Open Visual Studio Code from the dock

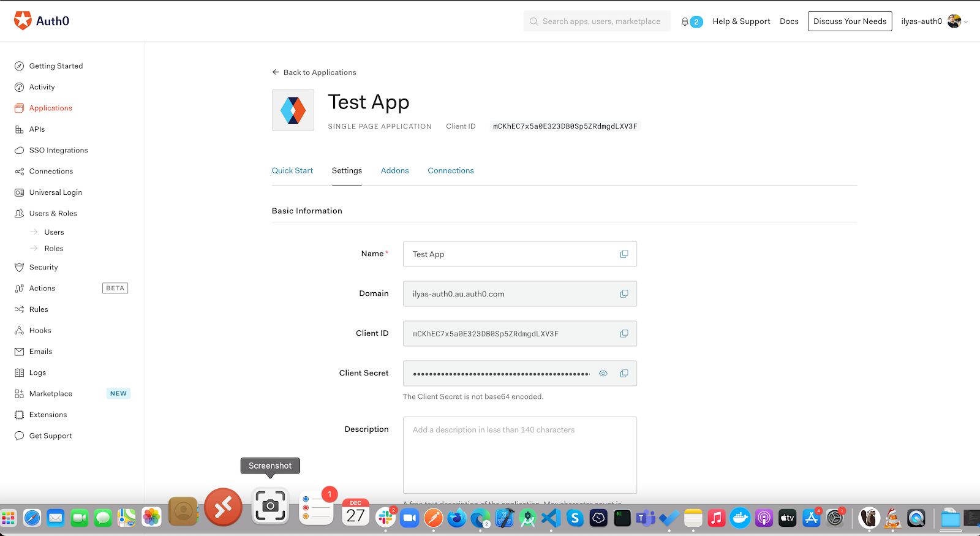click(551, 518)
